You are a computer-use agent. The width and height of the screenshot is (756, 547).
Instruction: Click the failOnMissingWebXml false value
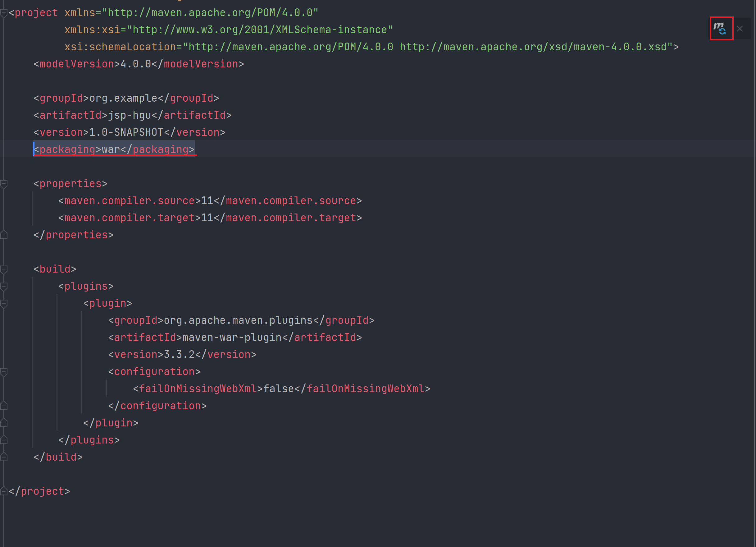279,389
